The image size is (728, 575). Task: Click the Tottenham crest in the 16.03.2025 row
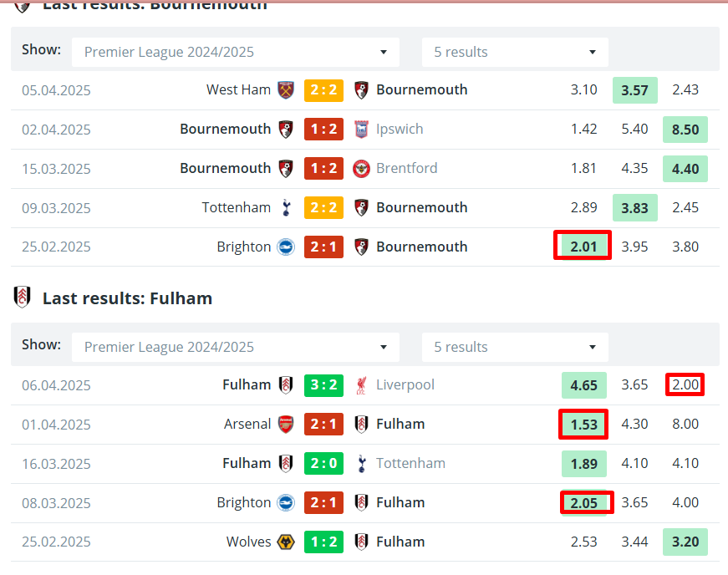click(x=362, y=464)
